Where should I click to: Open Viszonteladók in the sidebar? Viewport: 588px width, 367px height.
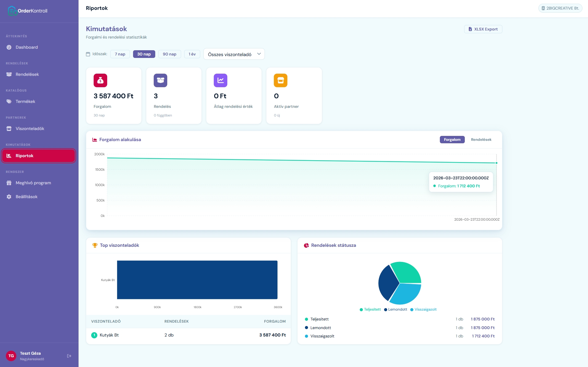pyautogui.click(x=30, y=128)
